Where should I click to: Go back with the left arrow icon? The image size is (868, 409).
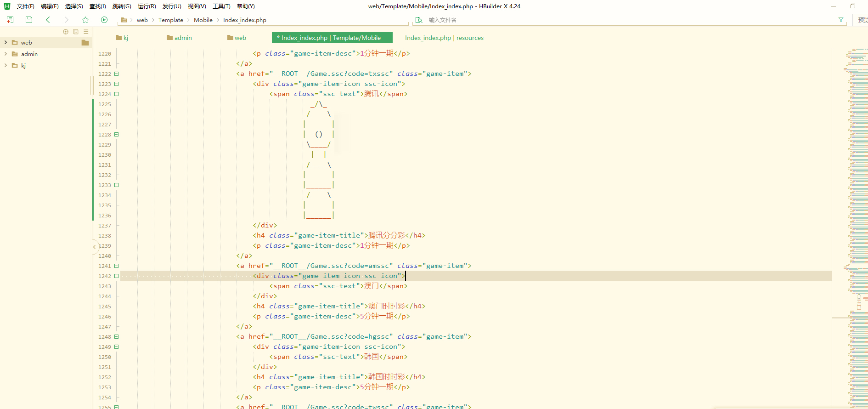[48, 20]
